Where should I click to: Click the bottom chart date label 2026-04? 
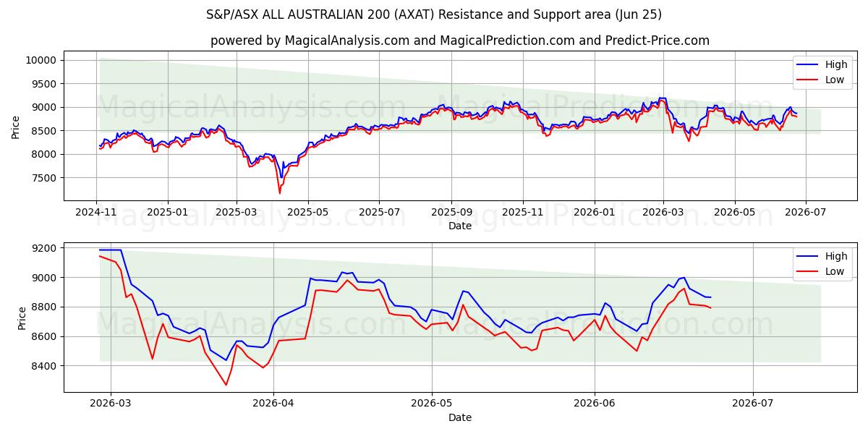[x=273, y=404]
